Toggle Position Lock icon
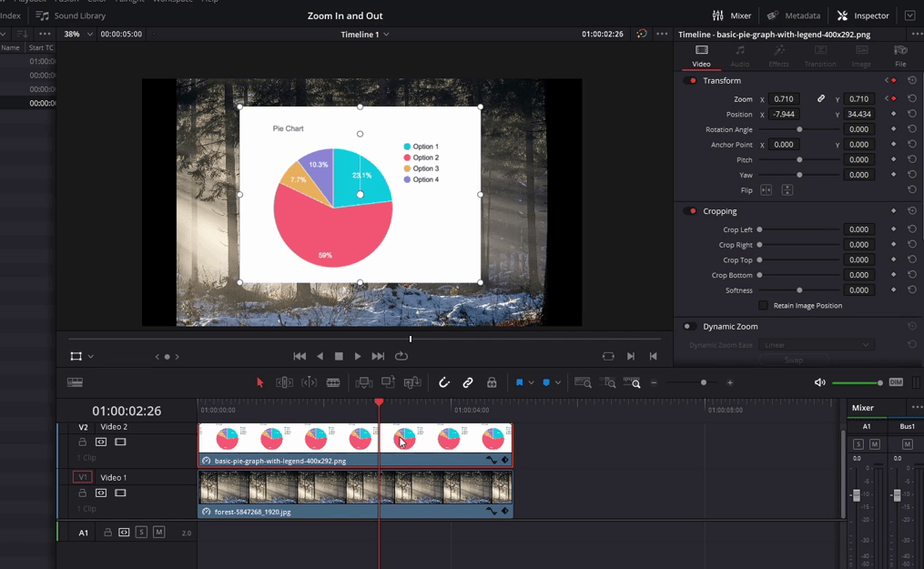924x569 pixels. pos(492,383)
